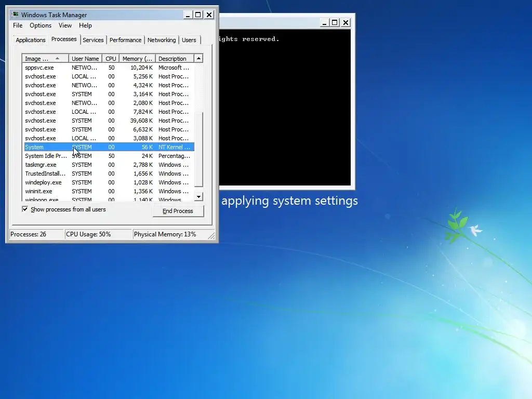Click the CPU Usage: 50% status entry
Screen dimensions: 532x399
click(98, 234)
